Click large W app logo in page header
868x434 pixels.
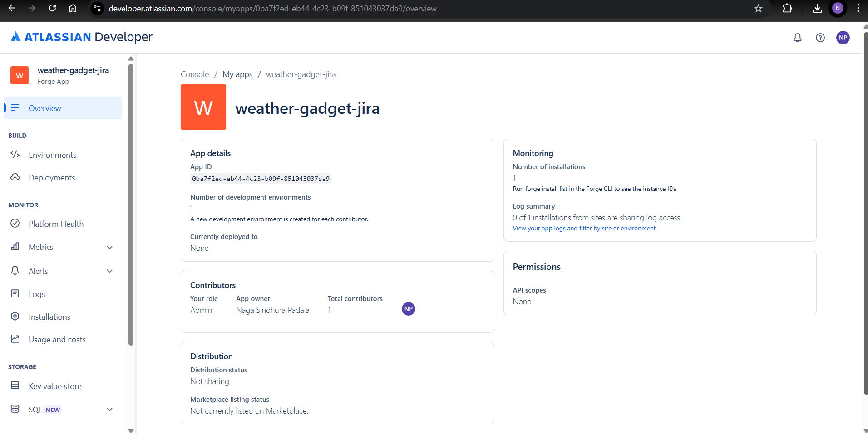click(203, 107)
